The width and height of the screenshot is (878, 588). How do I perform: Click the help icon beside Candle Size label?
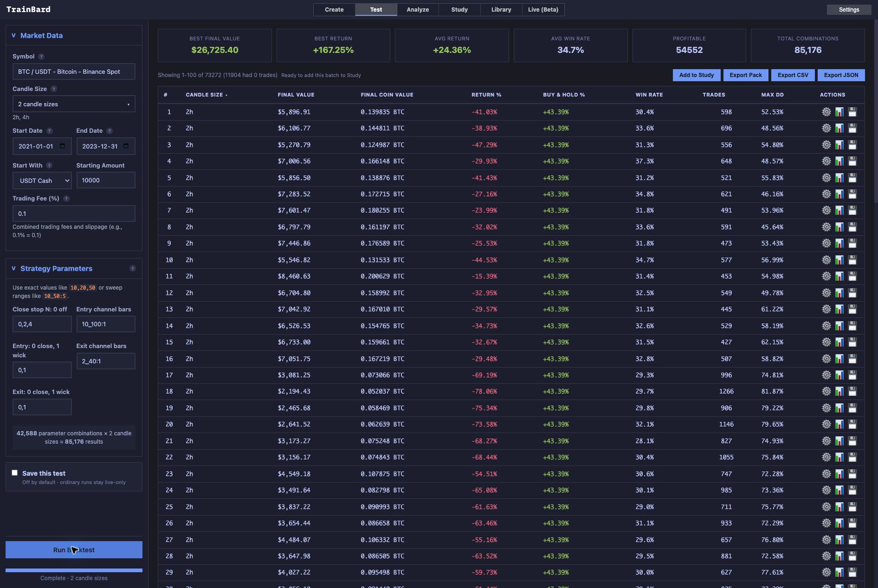click(x=54, y=89)
